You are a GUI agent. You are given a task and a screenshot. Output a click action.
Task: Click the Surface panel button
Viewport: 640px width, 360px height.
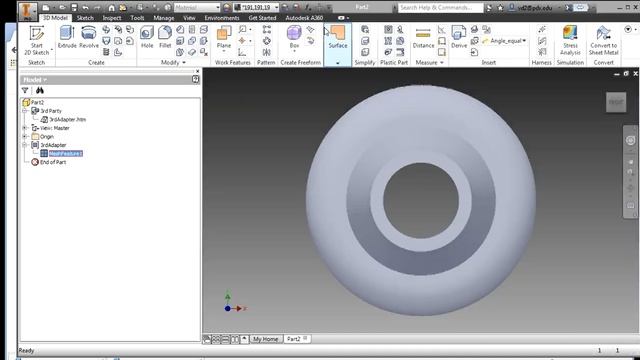tap(338, 37)
